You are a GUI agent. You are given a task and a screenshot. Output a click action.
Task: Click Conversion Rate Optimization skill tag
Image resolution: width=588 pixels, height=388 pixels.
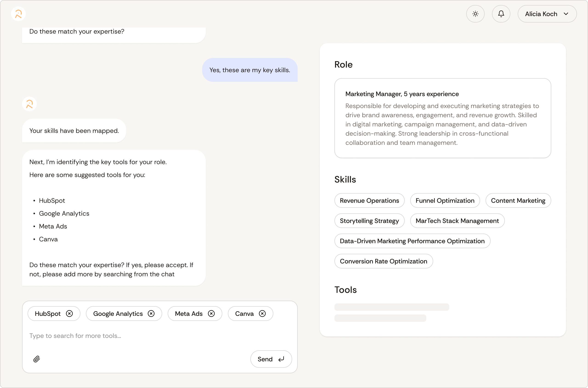(x=383, y=261)
